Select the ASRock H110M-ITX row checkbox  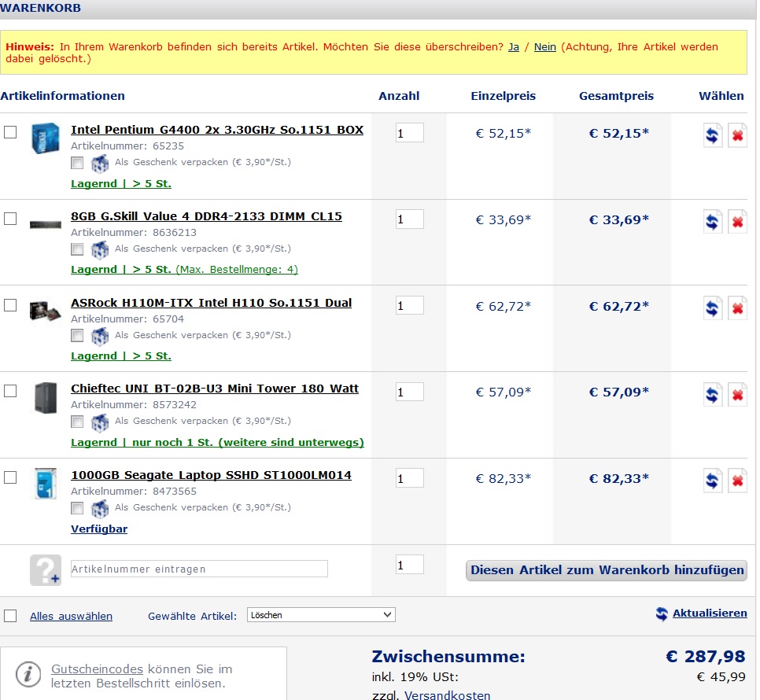click(10, 305)
